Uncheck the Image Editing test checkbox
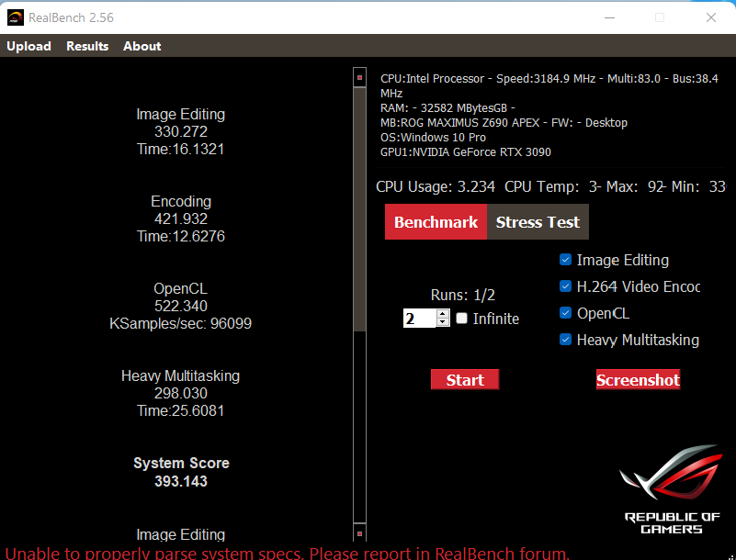 [566, 260]
